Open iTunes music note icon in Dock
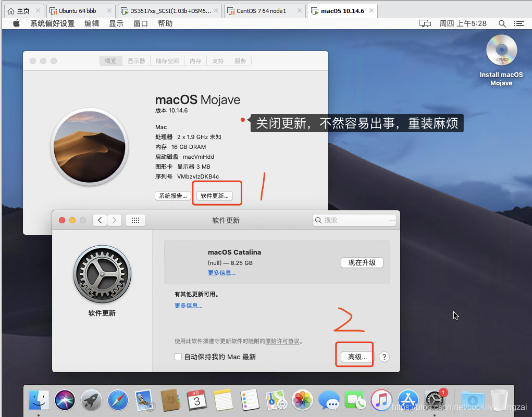The width and height of the screenshot is (532, 417). tap(381, 400)
